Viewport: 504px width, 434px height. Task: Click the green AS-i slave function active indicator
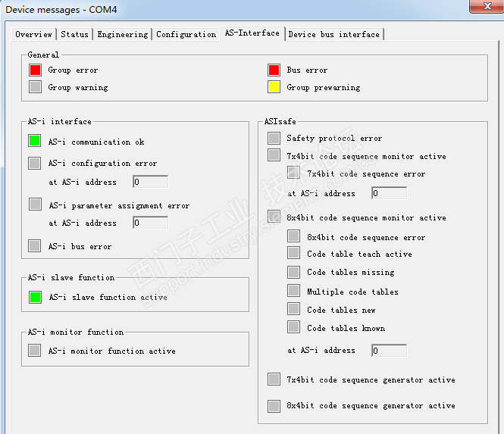pyautogui.click(x=35, y=297)
